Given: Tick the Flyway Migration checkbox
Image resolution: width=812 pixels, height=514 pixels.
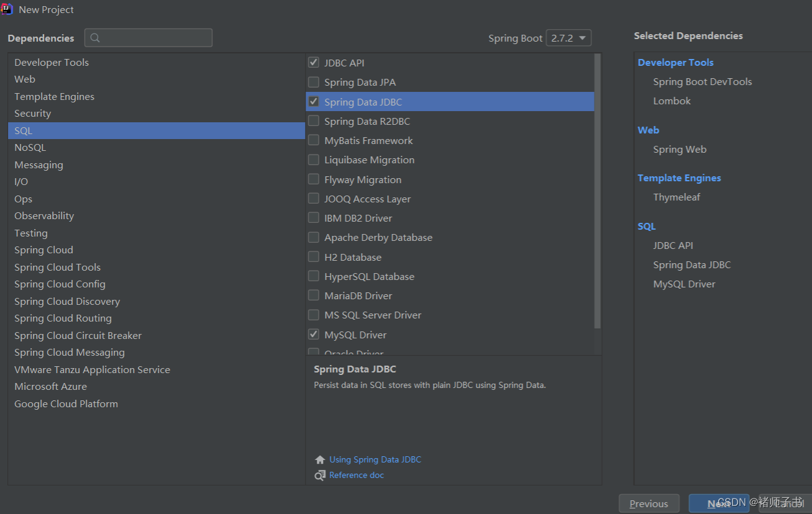Looking at the screenshot, I should (314, 179).
